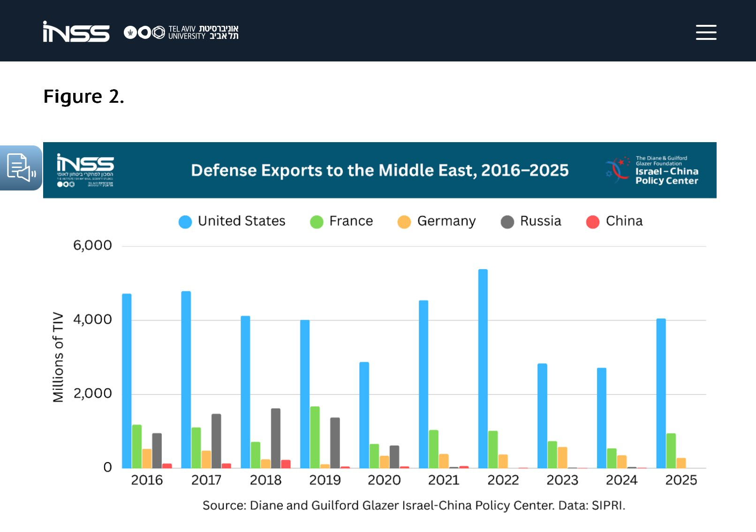Click the France green legend dot
This screenshot has height=532, width=756.
point(317,222)
